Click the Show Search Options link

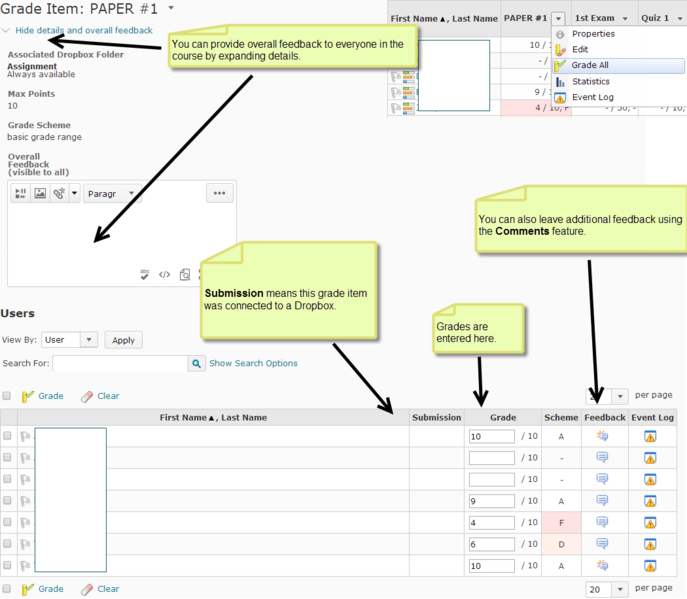[x=253, y=363]
